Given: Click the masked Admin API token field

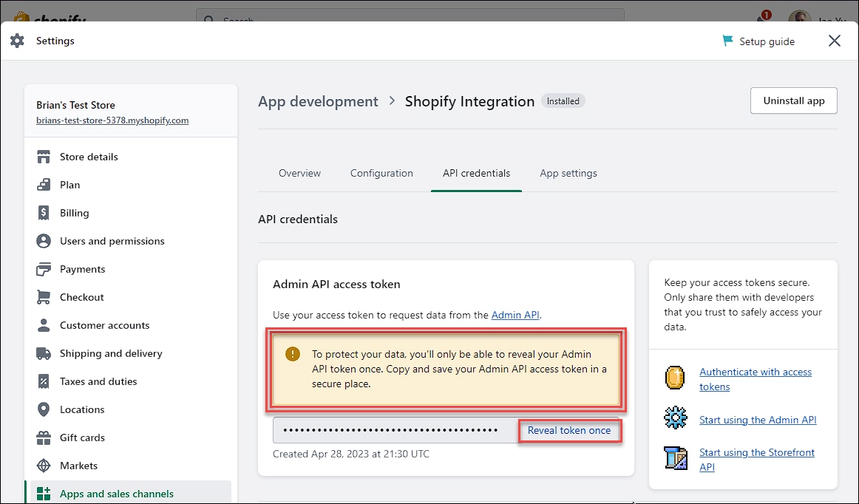Looking at the screenshot, I should coord(395,431).
